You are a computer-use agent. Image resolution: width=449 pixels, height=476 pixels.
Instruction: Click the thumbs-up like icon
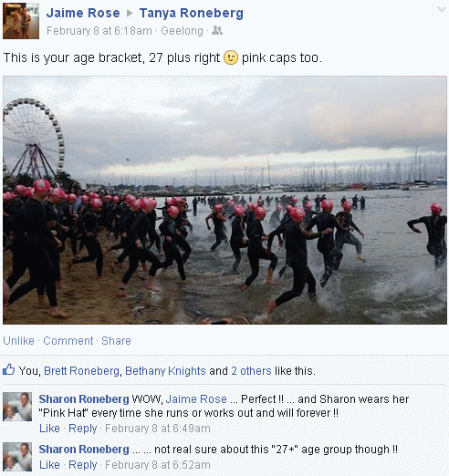pos(8,369)
